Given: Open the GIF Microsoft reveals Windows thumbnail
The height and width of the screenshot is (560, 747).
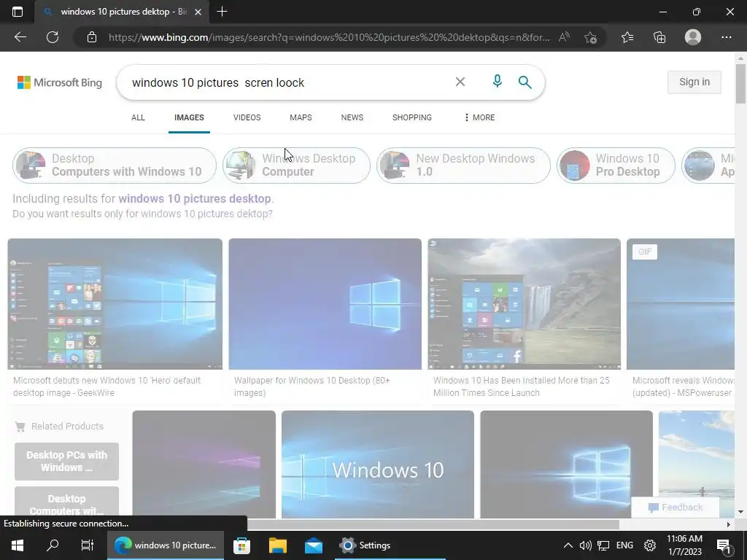Looking at the screenshot, I should point(681,304).
